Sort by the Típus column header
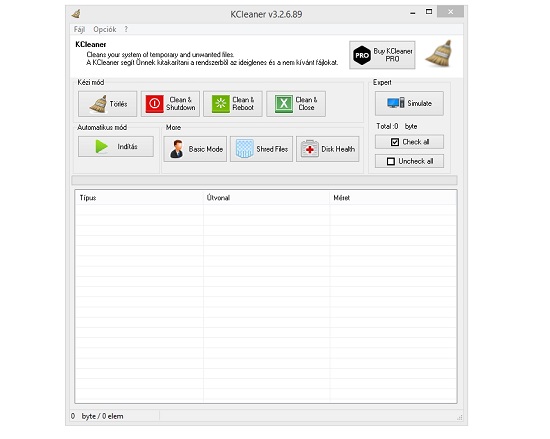The width and height of the screenshot is (550, 439). pyautogui.click(x=139, y=198)
